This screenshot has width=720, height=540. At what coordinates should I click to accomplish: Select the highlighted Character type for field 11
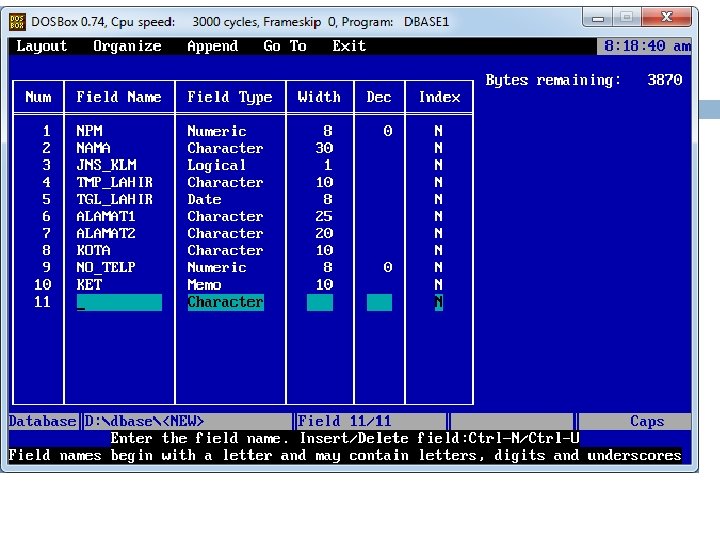click(x=225, y=303)
